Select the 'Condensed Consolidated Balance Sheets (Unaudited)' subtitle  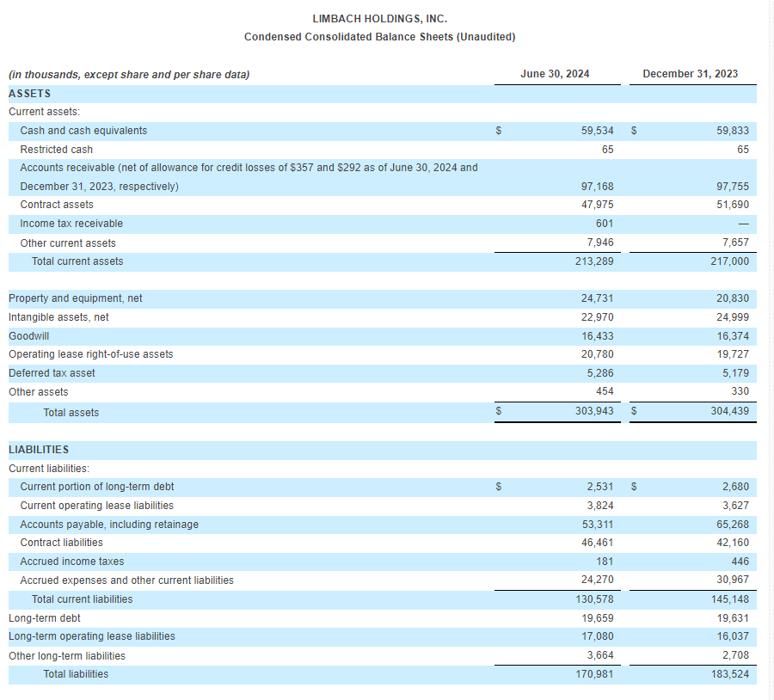[x=379, y=37]
